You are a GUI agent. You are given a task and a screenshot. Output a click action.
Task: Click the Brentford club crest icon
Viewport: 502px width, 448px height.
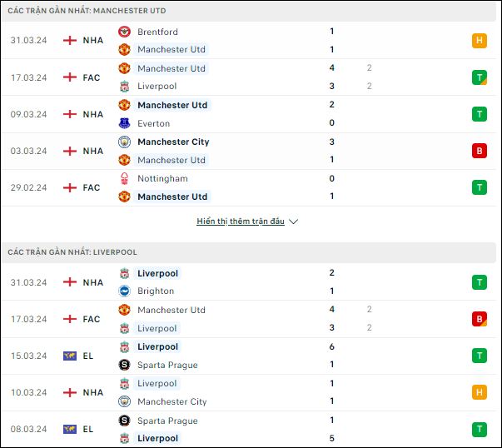pyautogui.click(x=124, y=32)
